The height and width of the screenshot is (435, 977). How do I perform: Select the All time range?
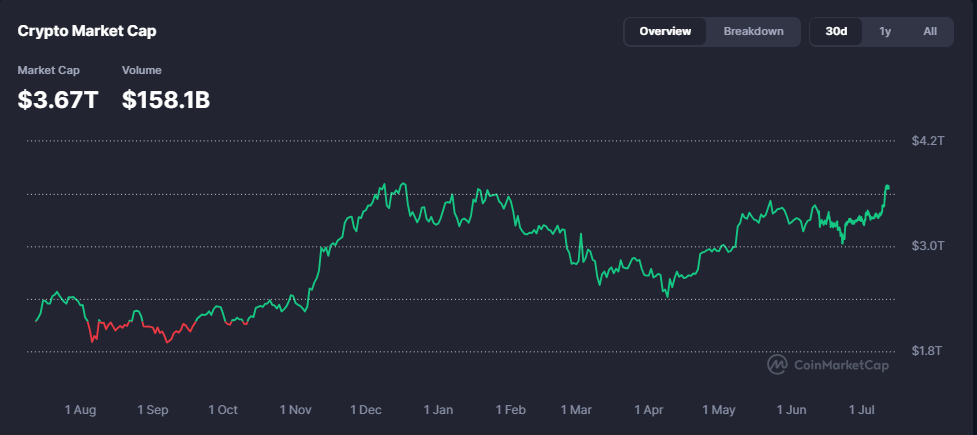tap(930, 31)
